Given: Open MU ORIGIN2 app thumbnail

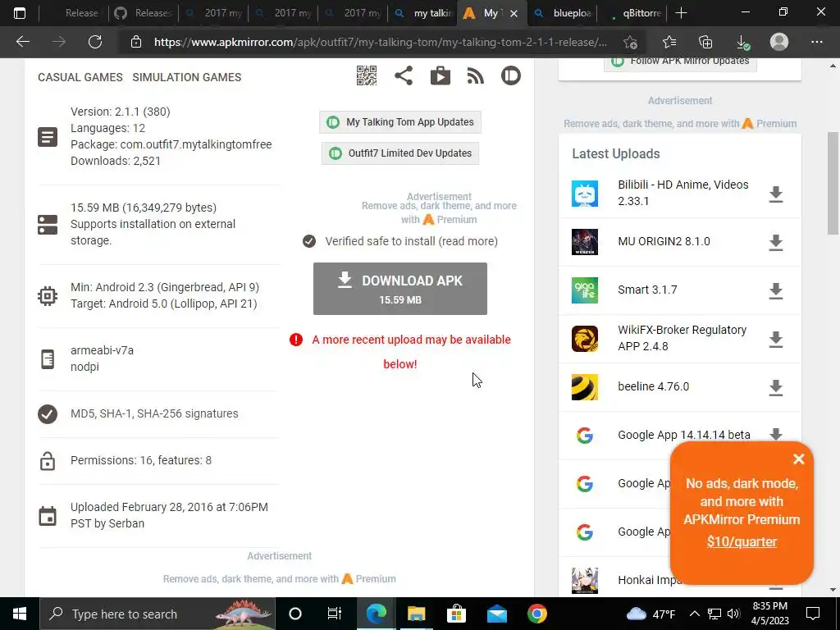Looking at the screenshot, I should point(584,242).
